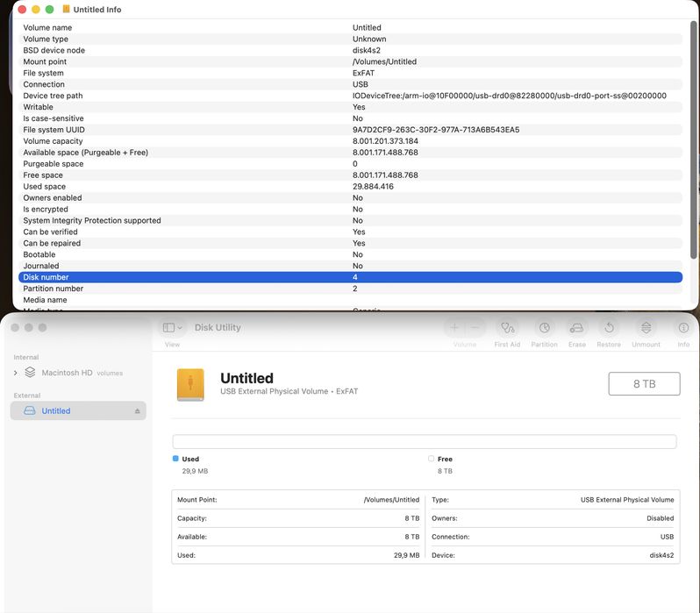
Task: Run First Aid from the toolbar
Action: (x=507, y=328)
